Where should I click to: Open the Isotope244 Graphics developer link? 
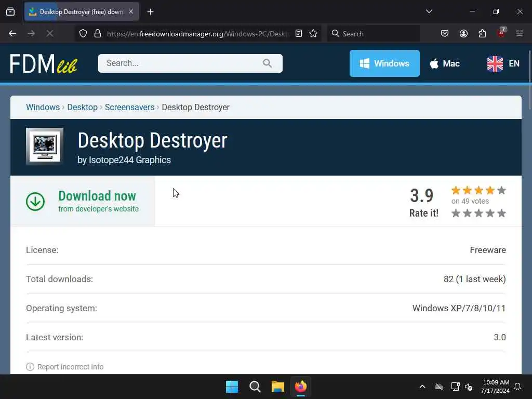point(129,160)
